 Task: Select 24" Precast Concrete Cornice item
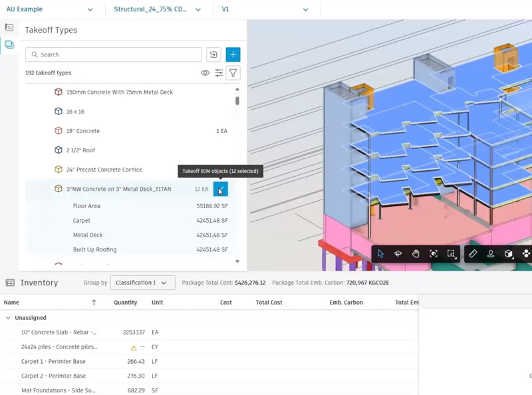tap(104, 170)
